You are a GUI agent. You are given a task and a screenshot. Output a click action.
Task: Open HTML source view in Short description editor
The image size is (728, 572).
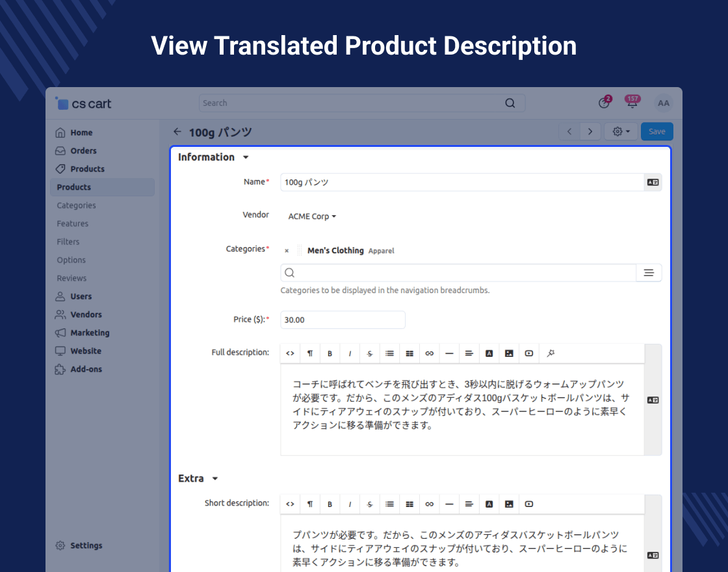point(290,504)
